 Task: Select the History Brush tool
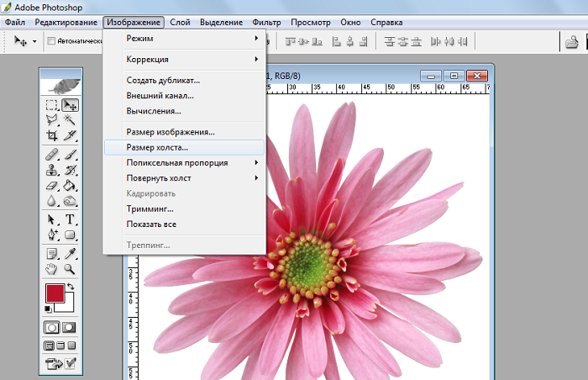coord(70,170)
